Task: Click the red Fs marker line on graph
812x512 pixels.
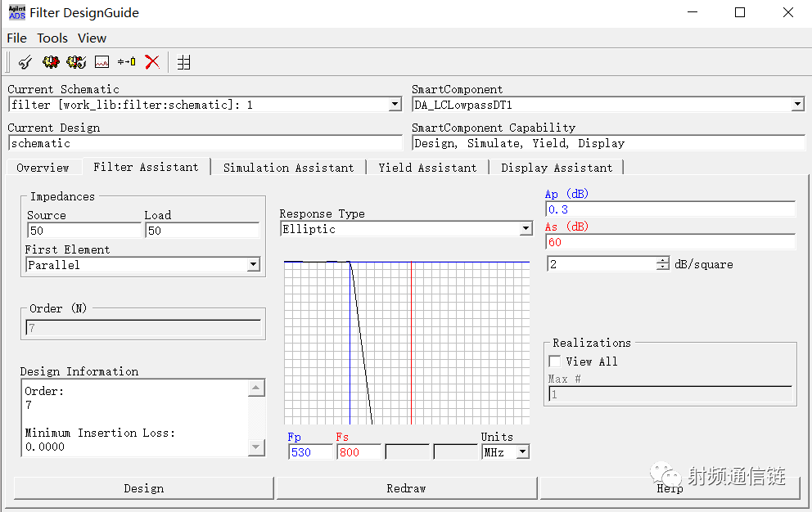Action: 411,344
